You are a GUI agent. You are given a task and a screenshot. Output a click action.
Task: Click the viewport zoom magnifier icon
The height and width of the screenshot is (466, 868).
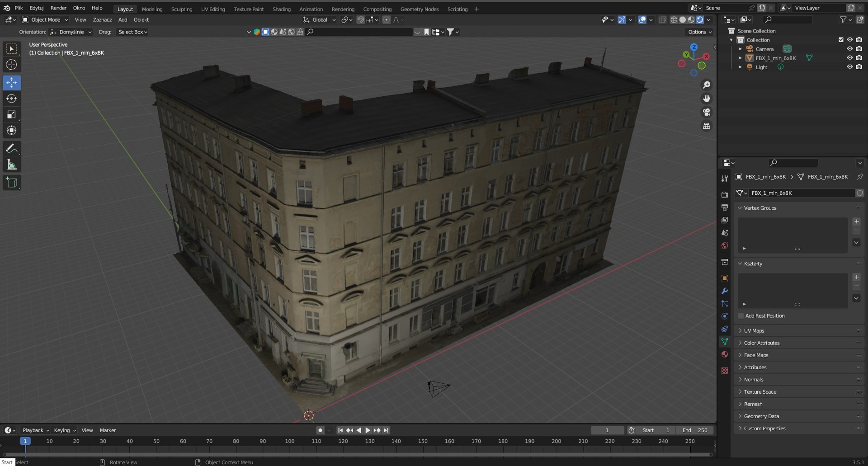[x=706, y=85]
